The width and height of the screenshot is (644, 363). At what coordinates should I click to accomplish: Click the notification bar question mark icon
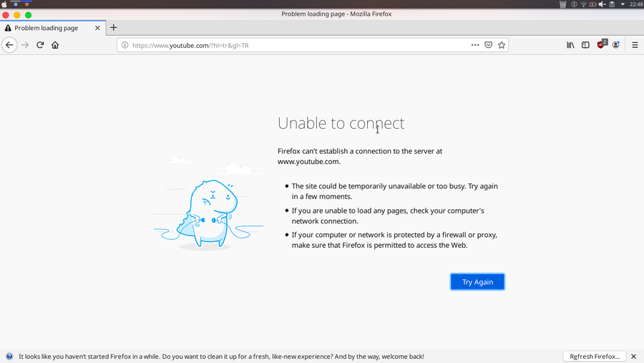[x=9, y=357]
